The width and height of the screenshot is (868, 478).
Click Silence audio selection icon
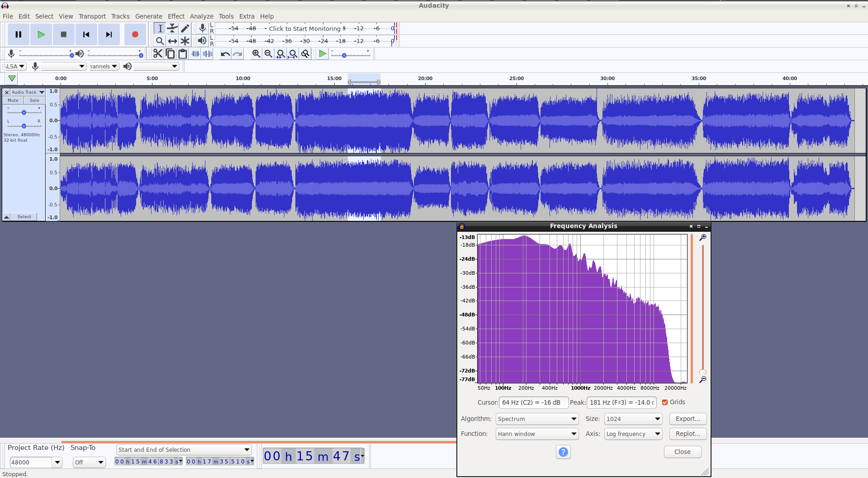(208, 53)
